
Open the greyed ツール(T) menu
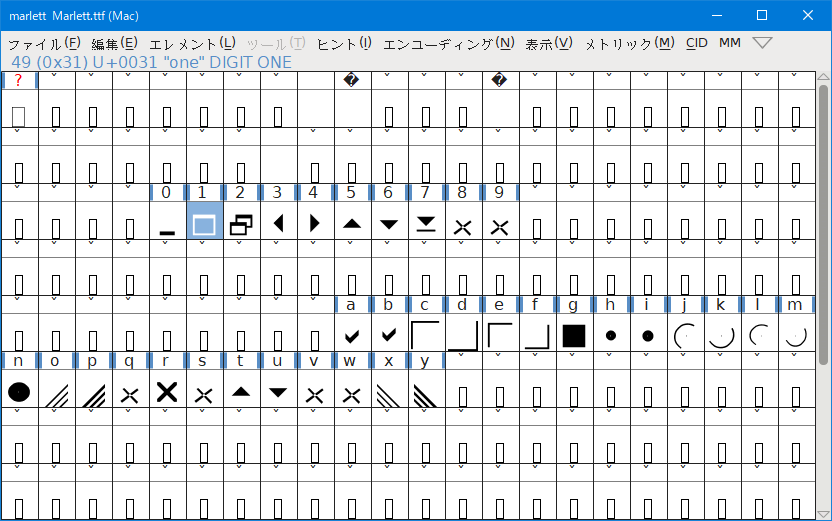click(276, 44)
